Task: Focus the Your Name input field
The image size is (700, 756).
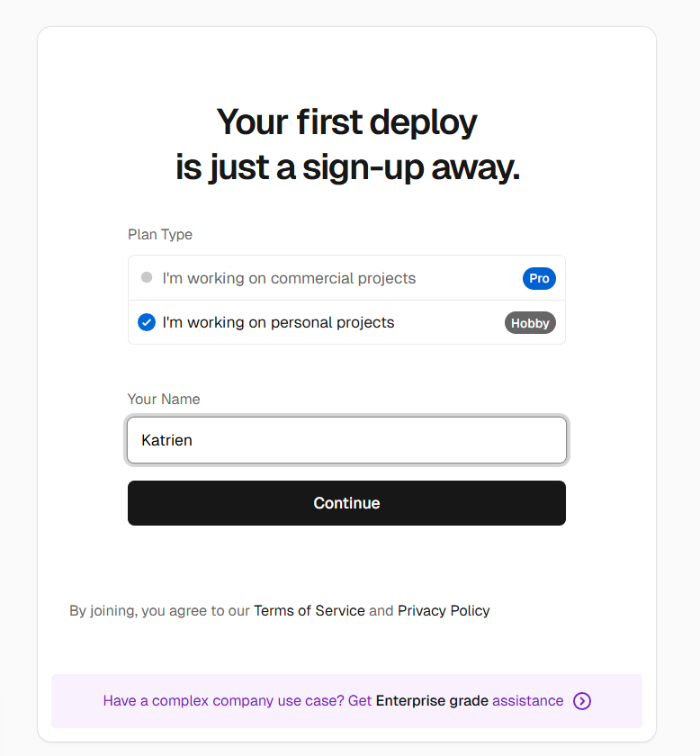Action: pyautogui.click(x=346, y=440)
